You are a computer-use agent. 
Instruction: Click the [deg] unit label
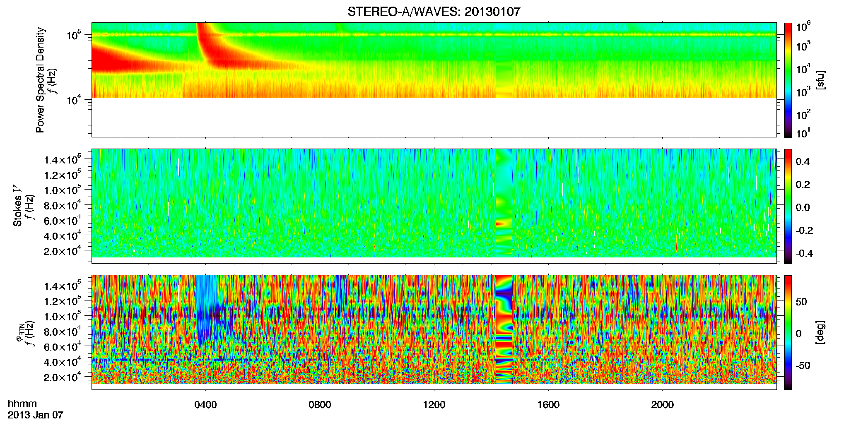(821, 332)
